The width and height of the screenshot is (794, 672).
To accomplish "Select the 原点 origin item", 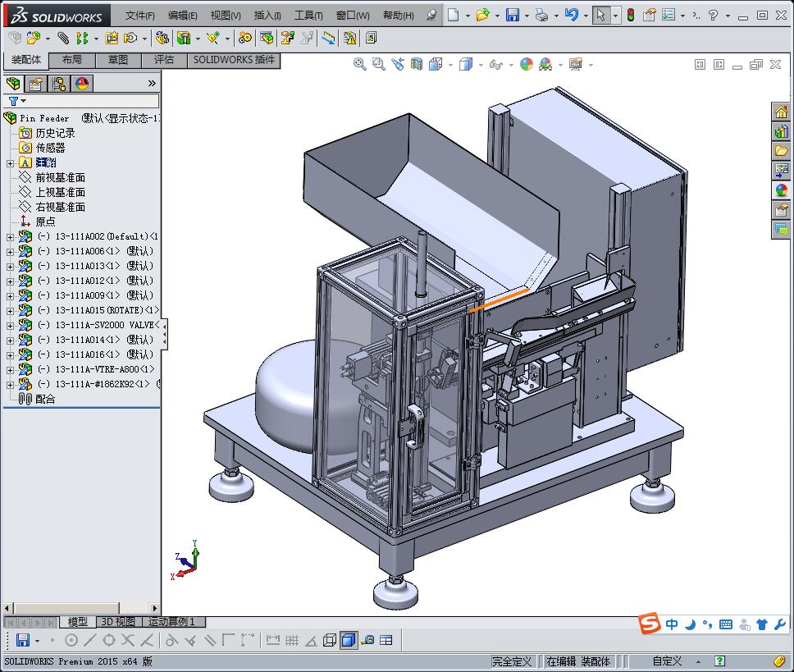I will tap(46, 222).
